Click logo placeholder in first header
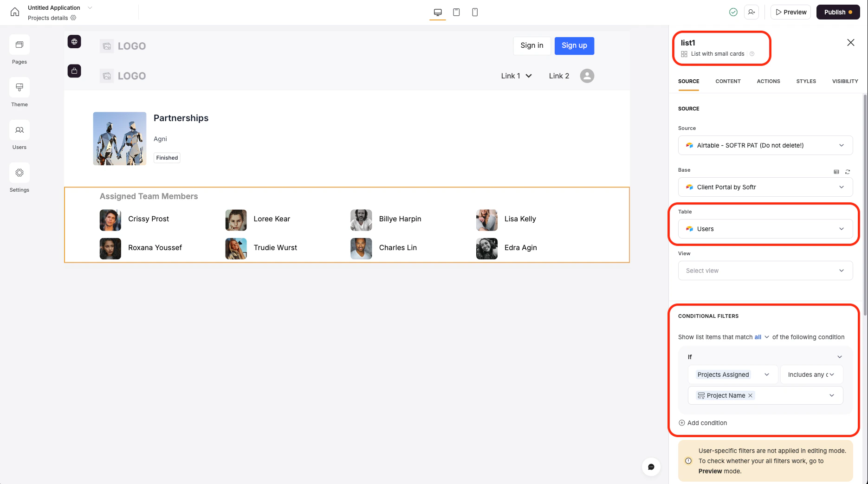 [x=123, y=46]
